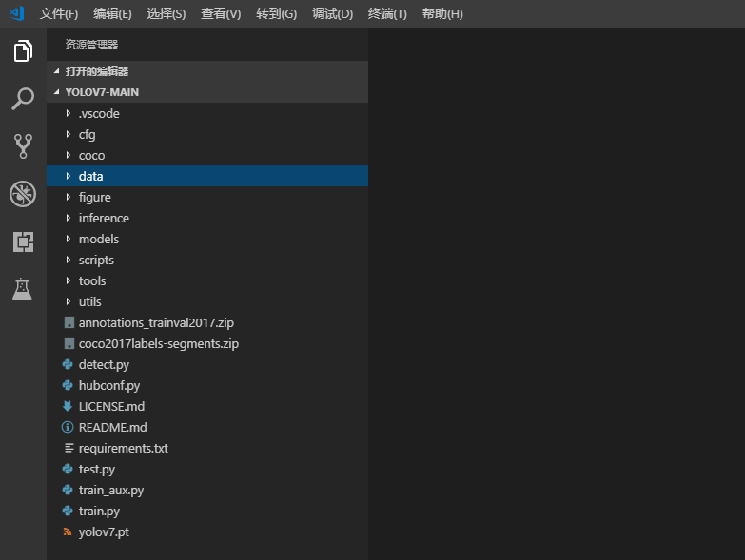Open the Search view icon
745x560 pixels.
(x=23, y=99)
